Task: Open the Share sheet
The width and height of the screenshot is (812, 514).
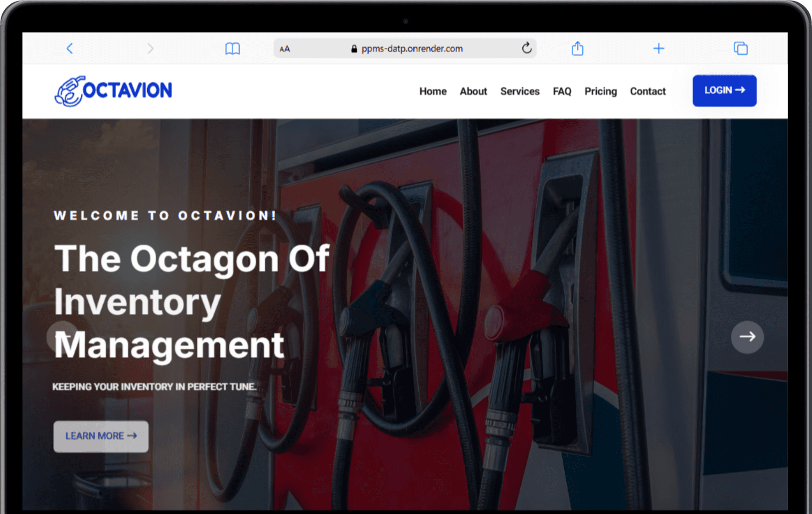Action: click(x=577, y=48)
